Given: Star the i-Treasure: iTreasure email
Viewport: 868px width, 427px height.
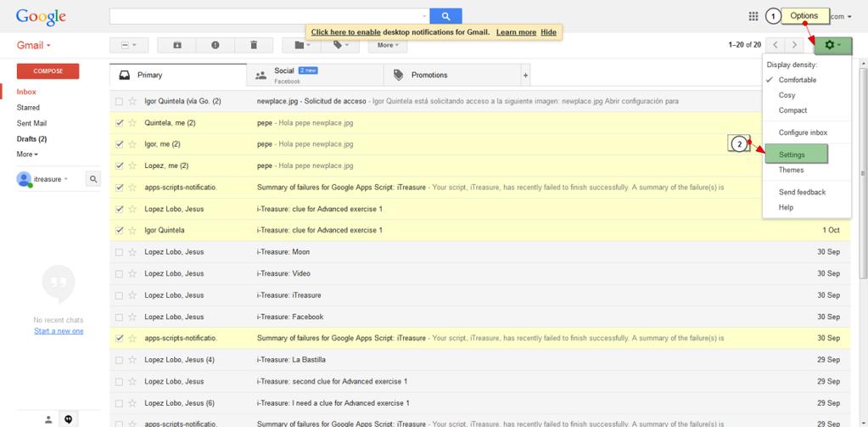Looking at the screenshot, I should 132,295.
